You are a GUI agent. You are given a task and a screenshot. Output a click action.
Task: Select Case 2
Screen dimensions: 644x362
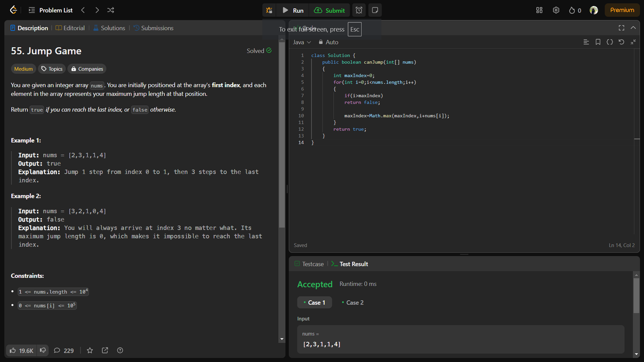[x=352, y=302]
